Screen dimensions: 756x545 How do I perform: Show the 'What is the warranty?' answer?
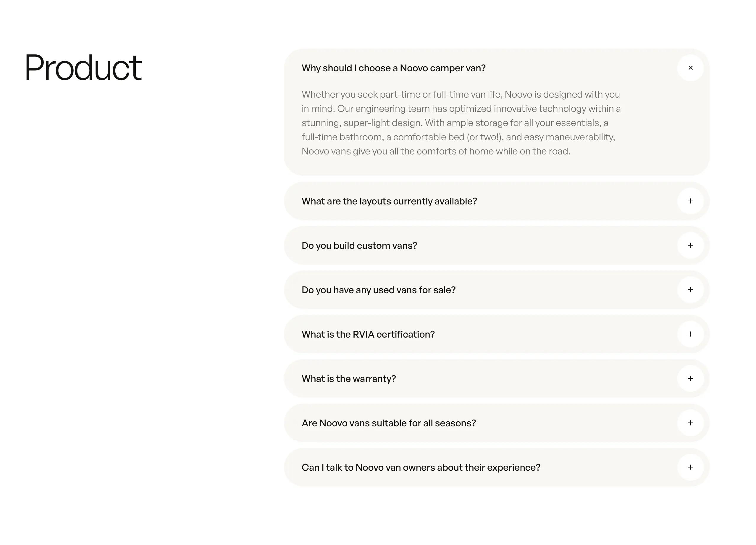(349, 378)
